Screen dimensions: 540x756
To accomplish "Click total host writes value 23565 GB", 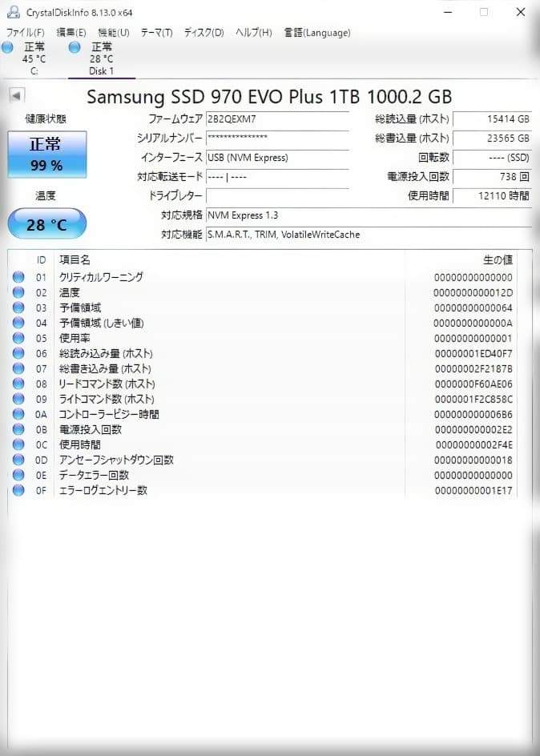I will click(x=492, y=138).
